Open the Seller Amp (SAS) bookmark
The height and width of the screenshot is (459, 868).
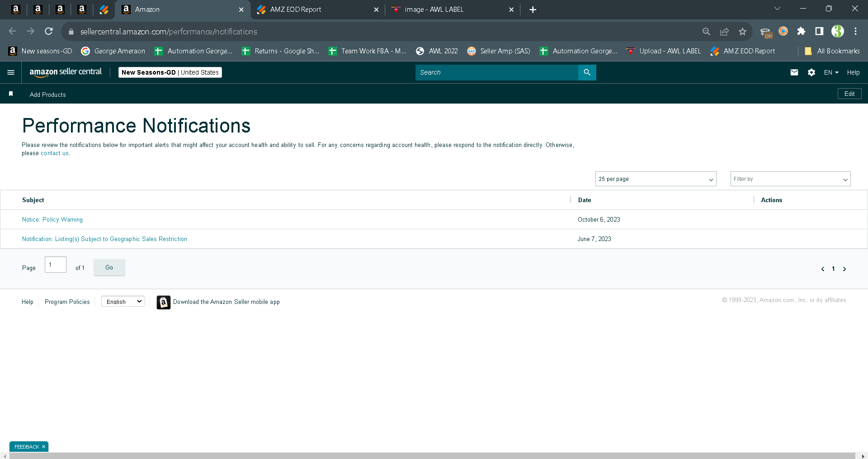pos(499,51)
